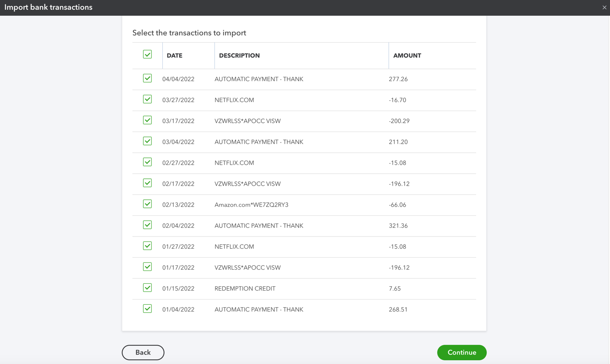Uncheck the Amazon.com*WE7ZQ2RY3 transaction
Screen dimensions: 610x364
147,204
